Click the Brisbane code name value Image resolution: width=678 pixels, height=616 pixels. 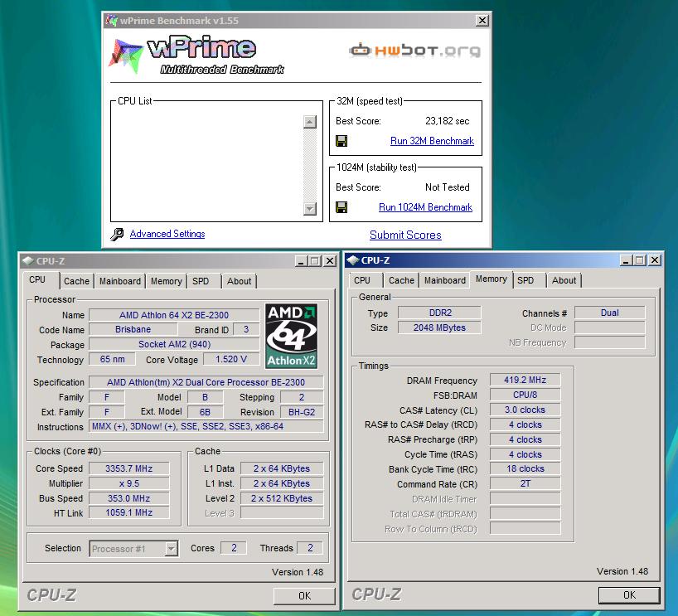click(x=133, y=330)
